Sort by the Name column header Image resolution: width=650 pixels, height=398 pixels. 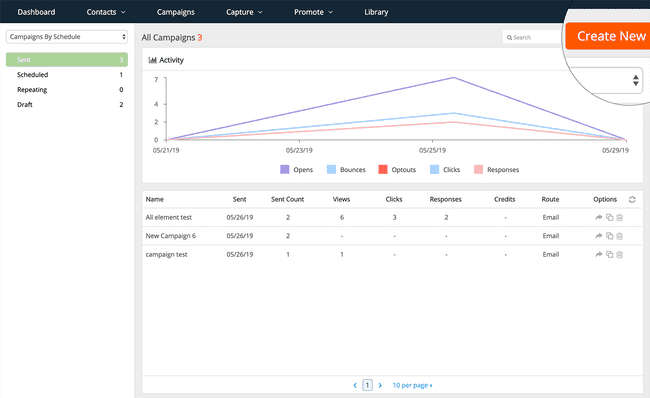click(x=154, y=199)
